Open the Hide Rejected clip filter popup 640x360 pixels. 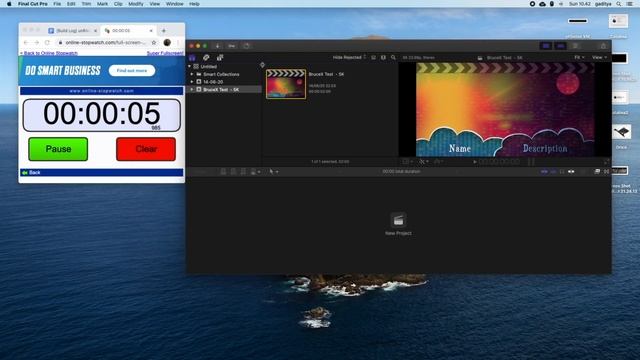[349, 58]
